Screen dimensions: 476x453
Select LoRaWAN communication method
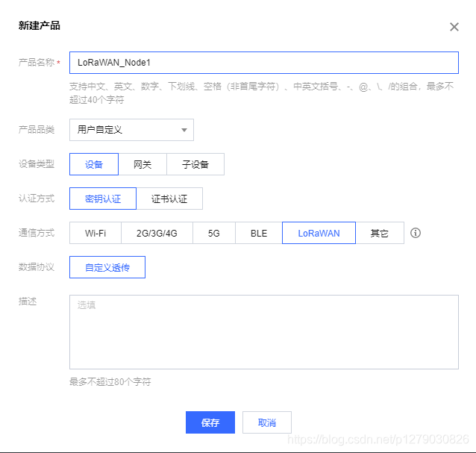click(x=319, y=233)
